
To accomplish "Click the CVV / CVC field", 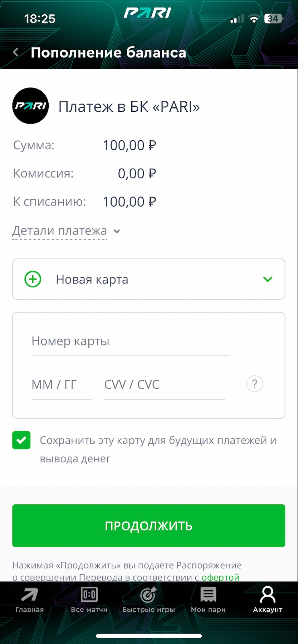I will coord(164,384).
